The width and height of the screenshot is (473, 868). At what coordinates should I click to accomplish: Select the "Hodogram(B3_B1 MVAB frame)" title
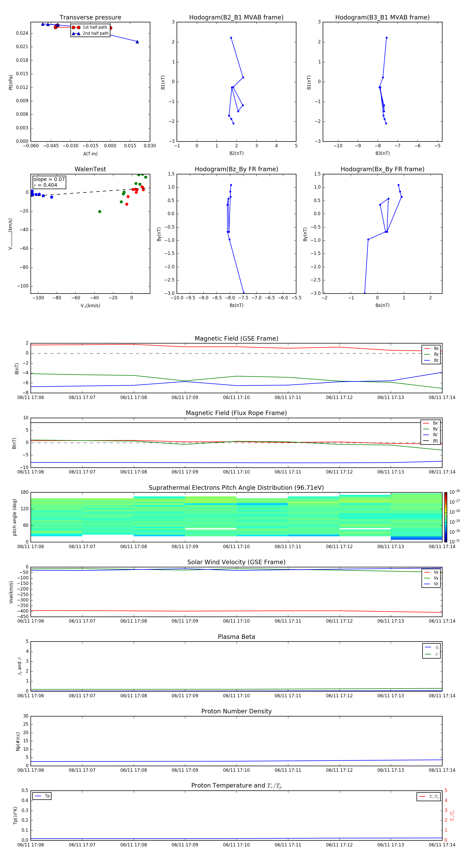pos(382,18)
